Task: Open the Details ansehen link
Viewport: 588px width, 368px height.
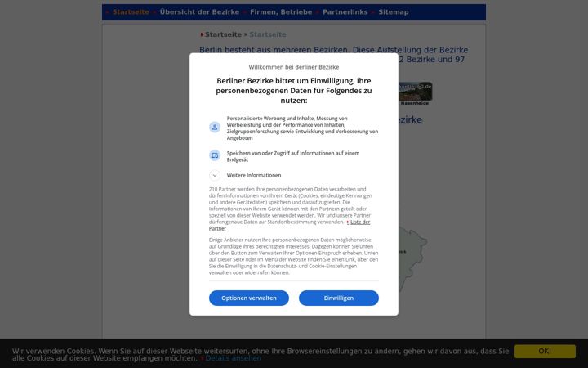Action: point(234,358)
